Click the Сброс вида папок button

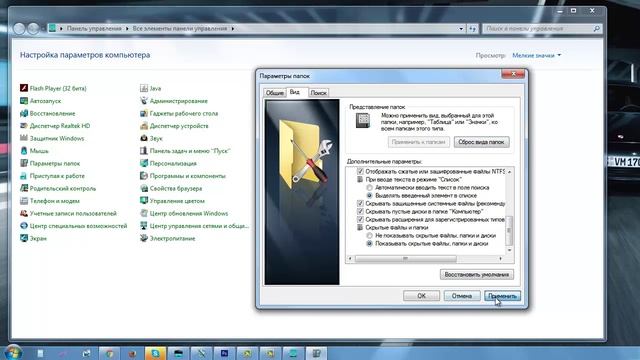481,142
